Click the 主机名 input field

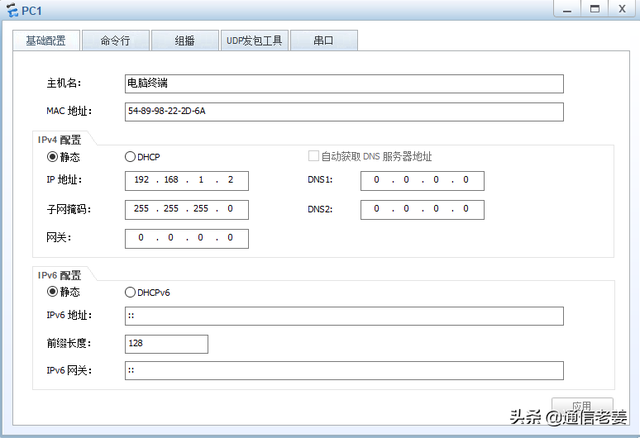[344, 84]
